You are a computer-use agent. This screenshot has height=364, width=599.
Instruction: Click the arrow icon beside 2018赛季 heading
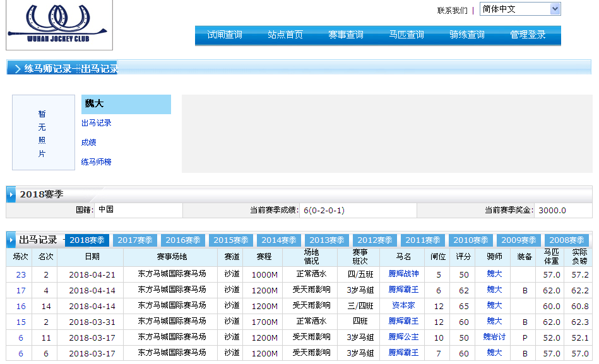pyautogui.click(x=11, y=194)
